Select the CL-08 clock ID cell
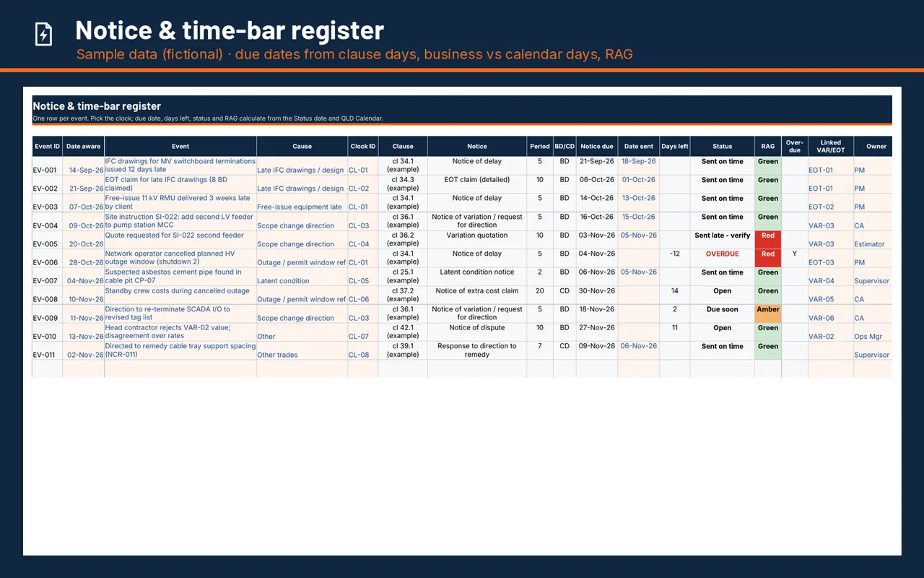Viewport: 924px width, 578px height. (363, 350)
